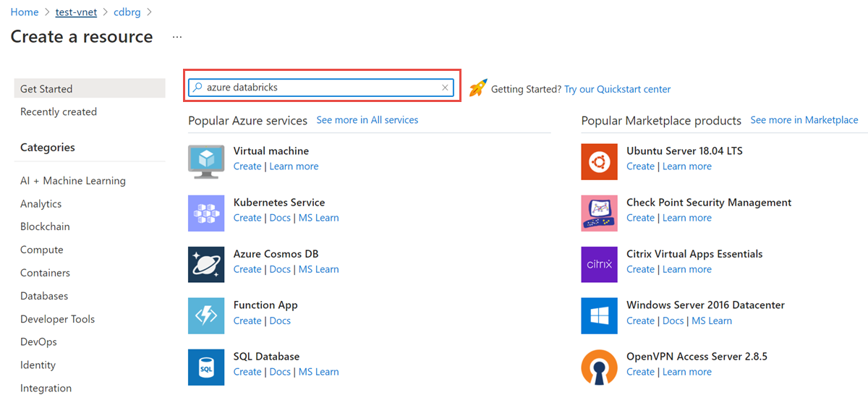Screen dimensions: 868x395
Task: Click the Function App icon
Action: coord(206,315)
